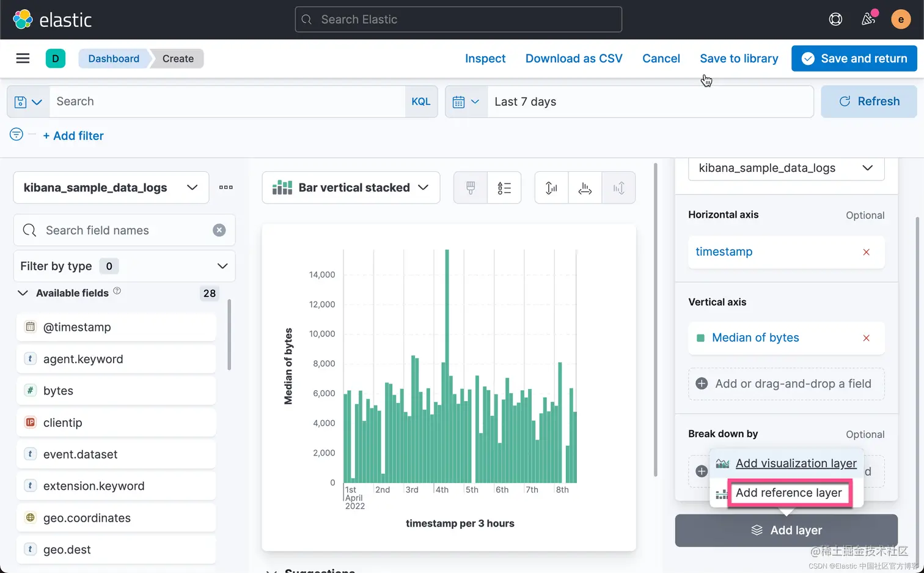The height and width of the screenshot is (573, 924).
Task: Remove timestamp from Horizontal axis
Action: (866, 252)
